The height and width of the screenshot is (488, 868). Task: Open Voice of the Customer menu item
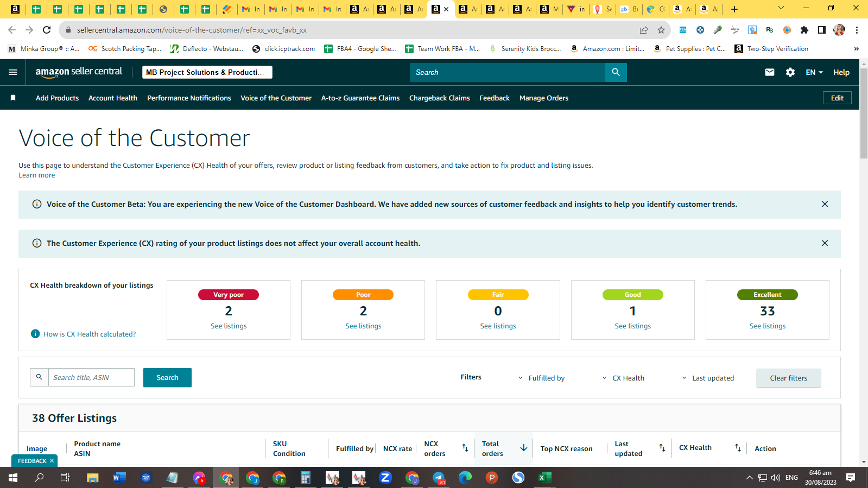point(276,98)
